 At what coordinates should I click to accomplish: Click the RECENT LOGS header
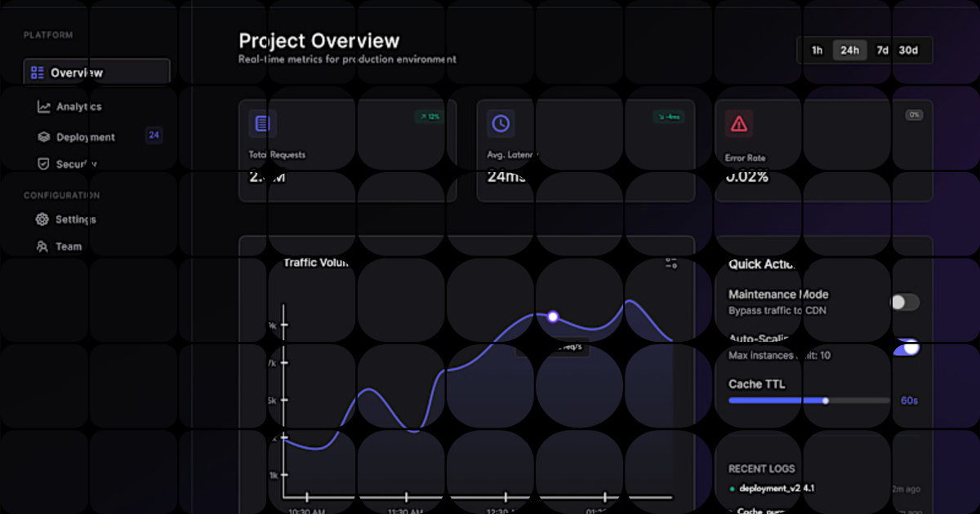[761, 469]
